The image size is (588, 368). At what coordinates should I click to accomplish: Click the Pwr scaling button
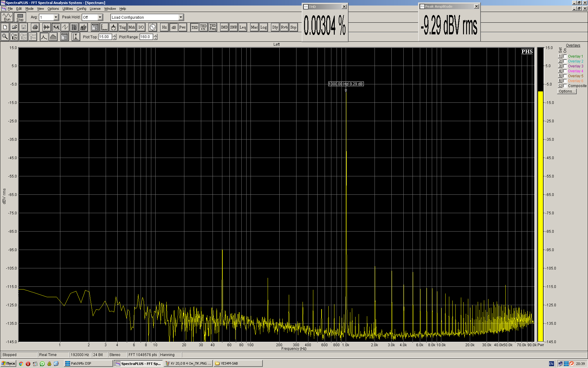[183, 27]
